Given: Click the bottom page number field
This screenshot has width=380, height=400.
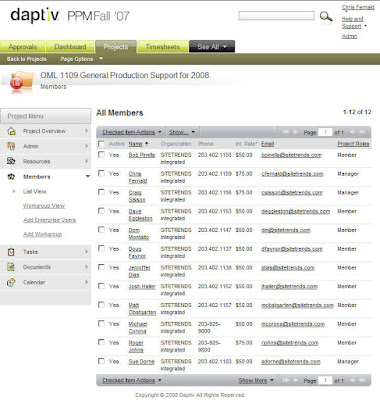Looking at the screenshot, I should click(325, 380).
